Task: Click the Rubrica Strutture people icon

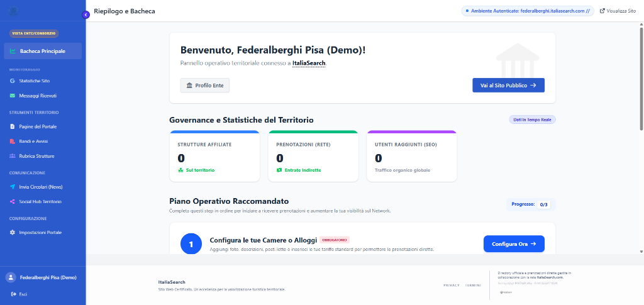Action: pyautogui.click(x=13, y=156)
